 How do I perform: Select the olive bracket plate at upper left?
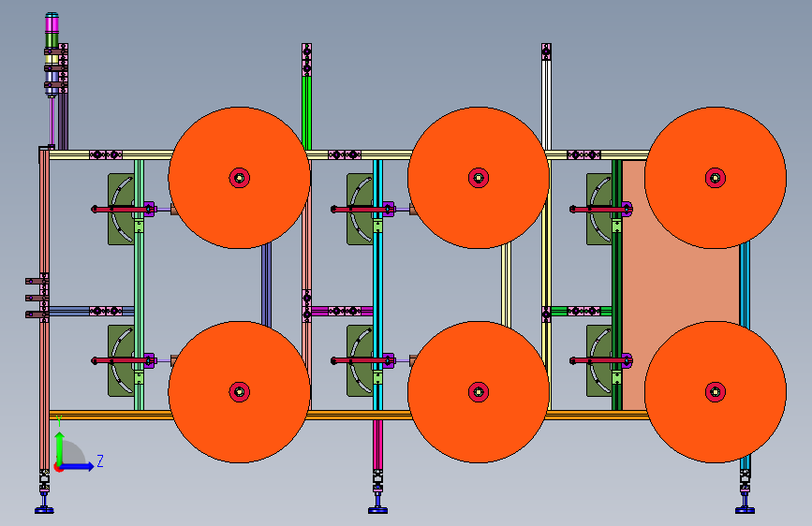pos(121,209)
